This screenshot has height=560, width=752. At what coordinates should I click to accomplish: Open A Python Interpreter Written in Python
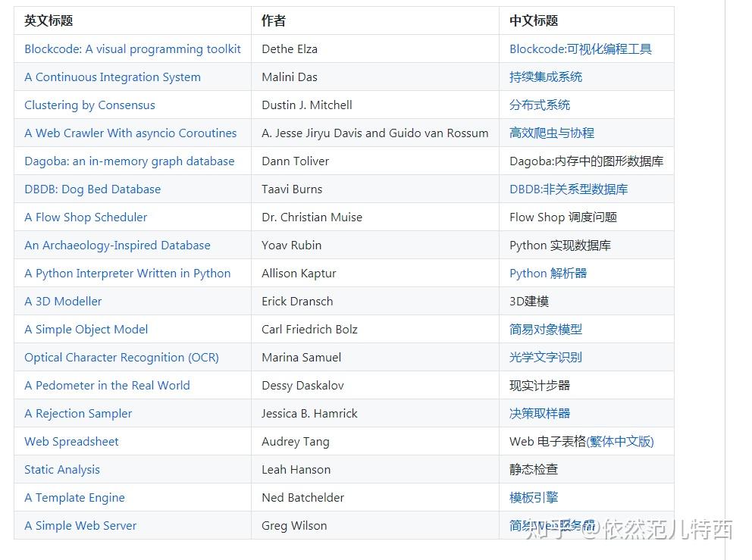point(127,274)
